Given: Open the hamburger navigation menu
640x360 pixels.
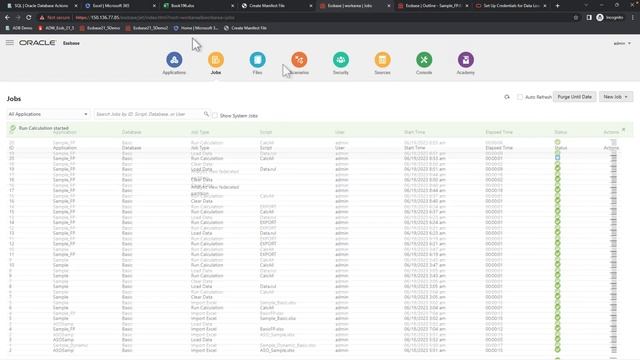Looking at the screenshot, I should [10, 42].
